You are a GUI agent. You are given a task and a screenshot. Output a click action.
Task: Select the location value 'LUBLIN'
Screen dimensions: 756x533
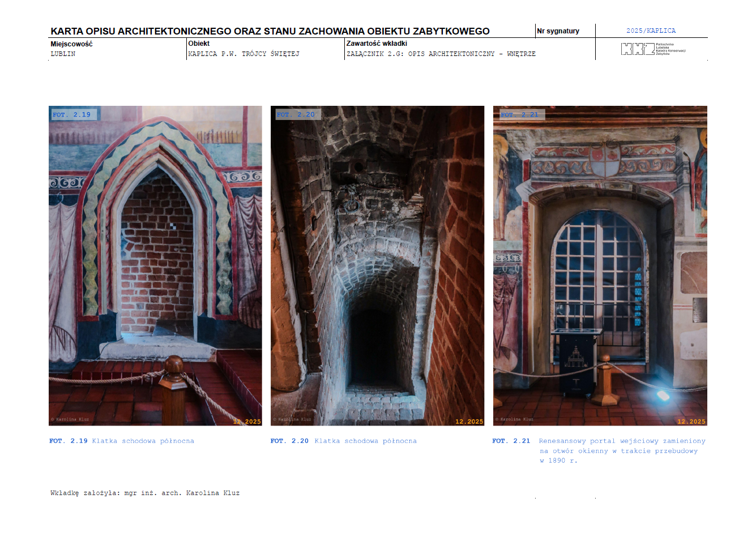click(x=63, y=54)
